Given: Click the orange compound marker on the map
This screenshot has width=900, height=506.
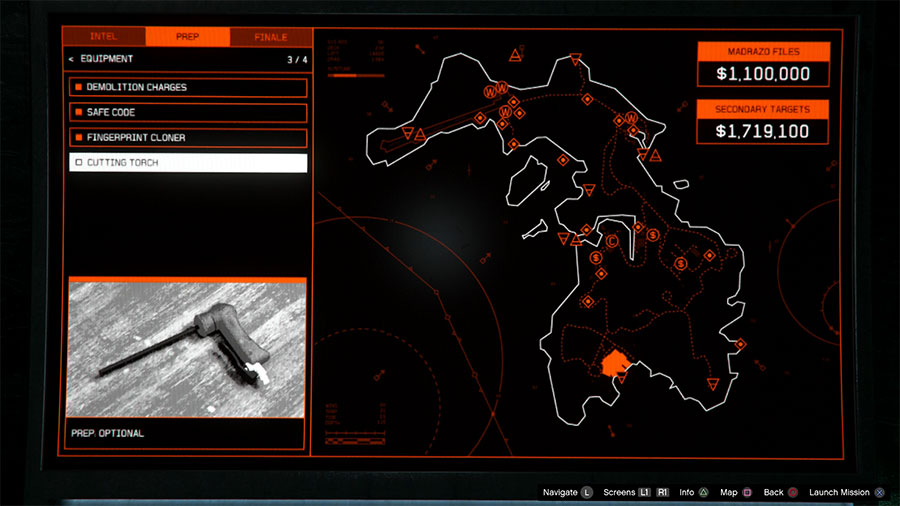Looking at the screenshot, I should coord(613,364).
